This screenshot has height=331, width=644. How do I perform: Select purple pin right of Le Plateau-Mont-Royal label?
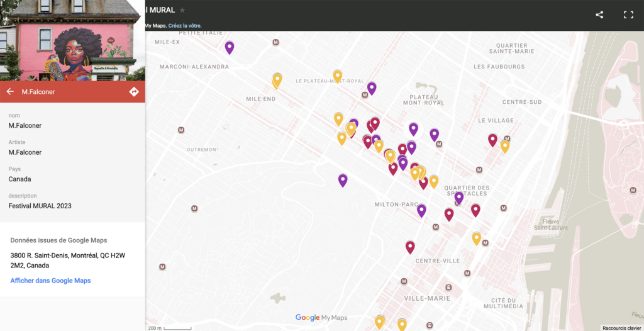[x=372, y=88]
